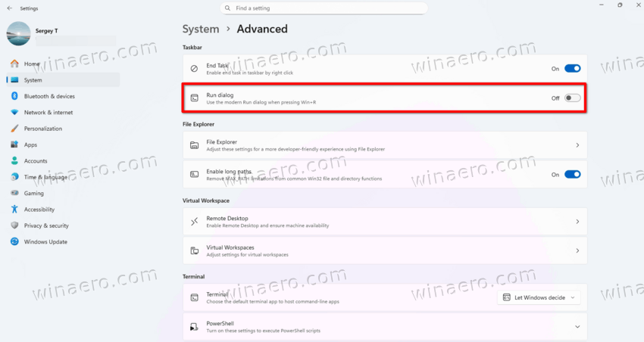This screenshot has width=644, height=342.
Task: Click the Bluetooth icon in sidebar
Action: point(15,96)
